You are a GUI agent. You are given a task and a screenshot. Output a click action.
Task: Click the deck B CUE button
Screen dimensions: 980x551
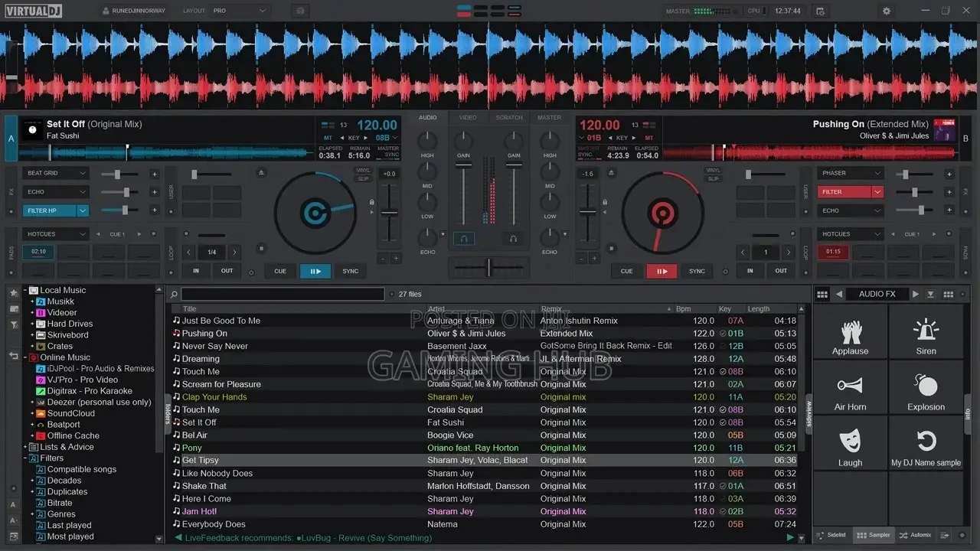(626, 271)
